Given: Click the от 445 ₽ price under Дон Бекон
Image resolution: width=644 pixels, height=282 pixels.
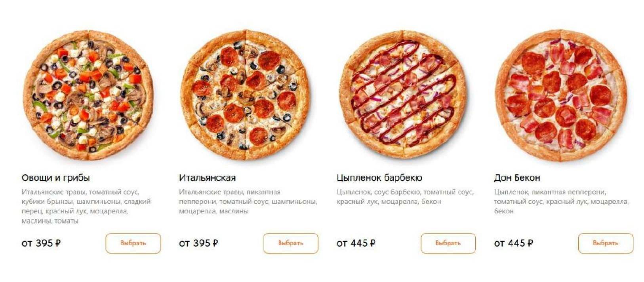Looking at the screenshot, I should click(514, 243).
